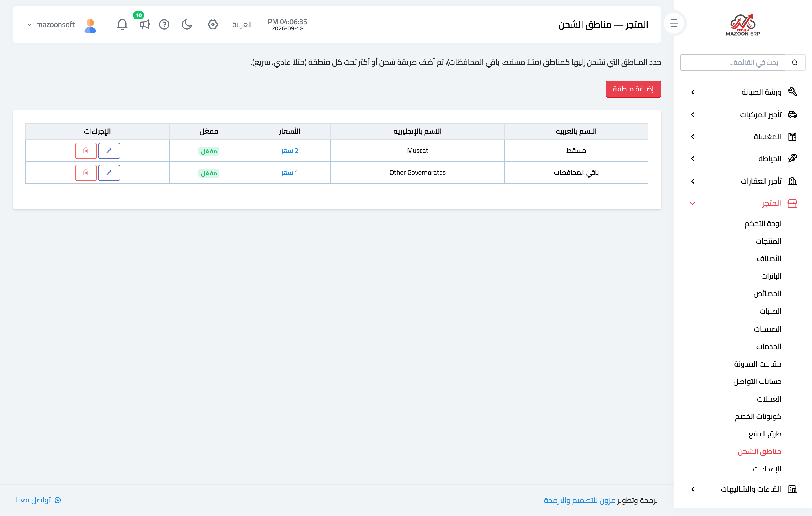Open مزون للتصميم والبرمجة footer link
812x516 pixels.
[x=580, y=500]
